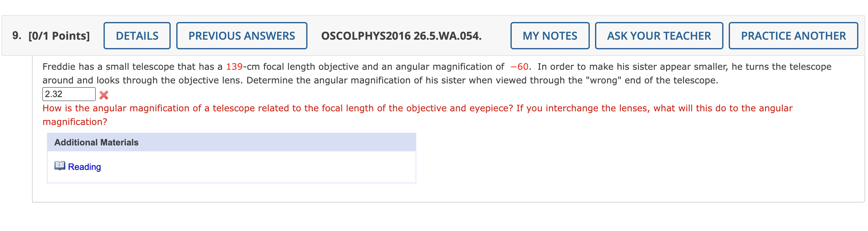Open the reading icon in Additional Materials

click(60, 166)
